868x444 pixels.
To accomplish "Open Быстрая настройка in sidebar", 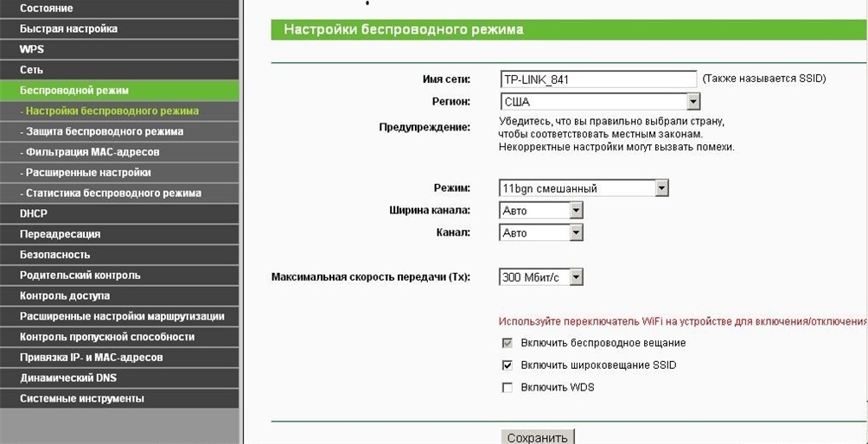I will 119,29.
